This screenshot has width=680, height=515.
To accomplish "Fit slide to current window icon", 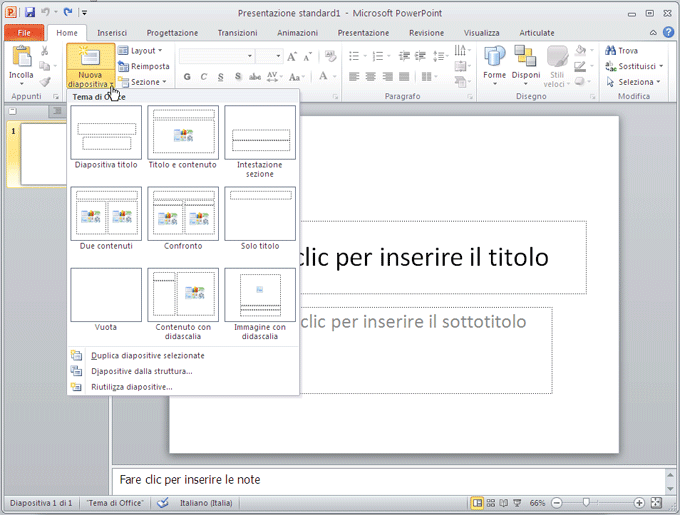I will (x=657, y=503).
